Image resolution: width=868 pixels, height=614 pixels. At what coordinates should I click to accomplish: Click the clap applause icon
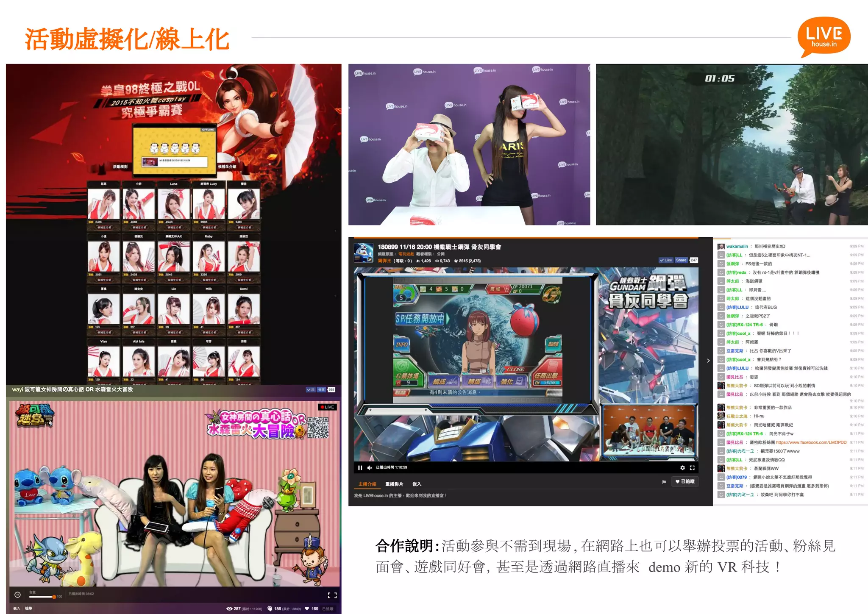pyautogui.click(x=270, y=609)
